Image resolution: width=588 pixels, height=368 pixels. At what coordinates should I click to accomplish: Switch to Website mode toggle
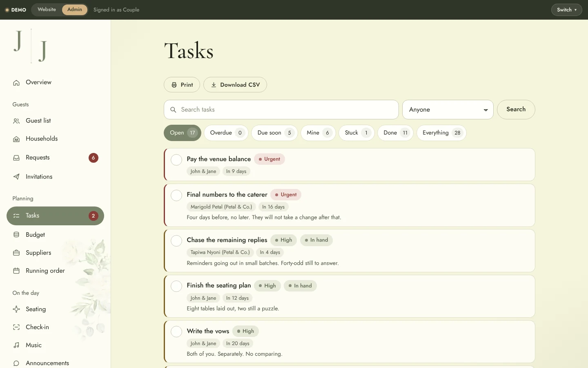(47, 9)
